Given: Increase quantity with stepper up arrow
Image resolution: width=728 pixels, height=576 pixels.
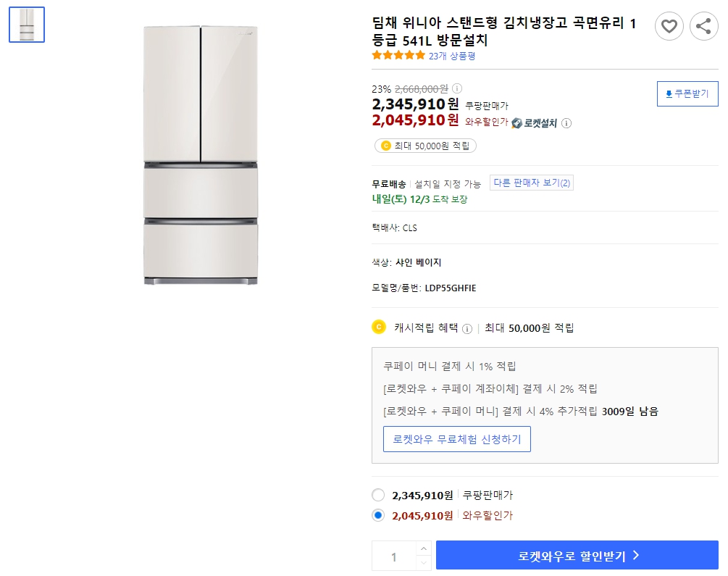Looking at the screenshot, I should 423,548.
